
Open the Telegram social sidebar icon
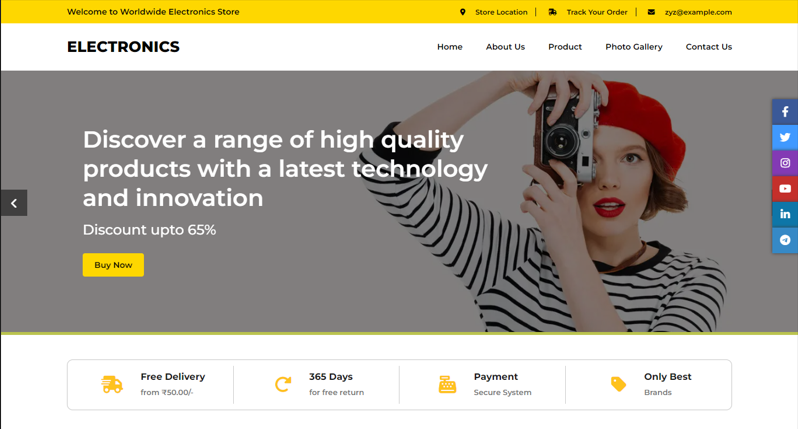click(x=785, y=240)
